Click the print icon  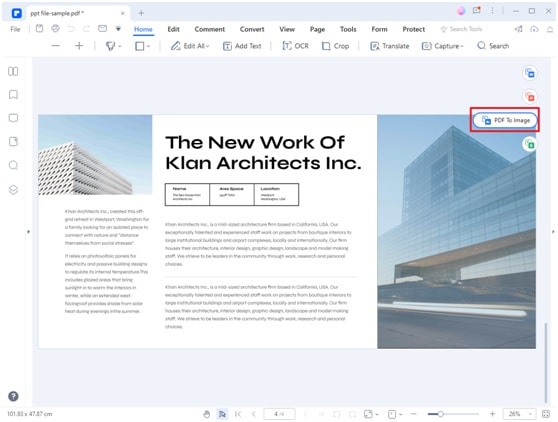tap(55, 28)
